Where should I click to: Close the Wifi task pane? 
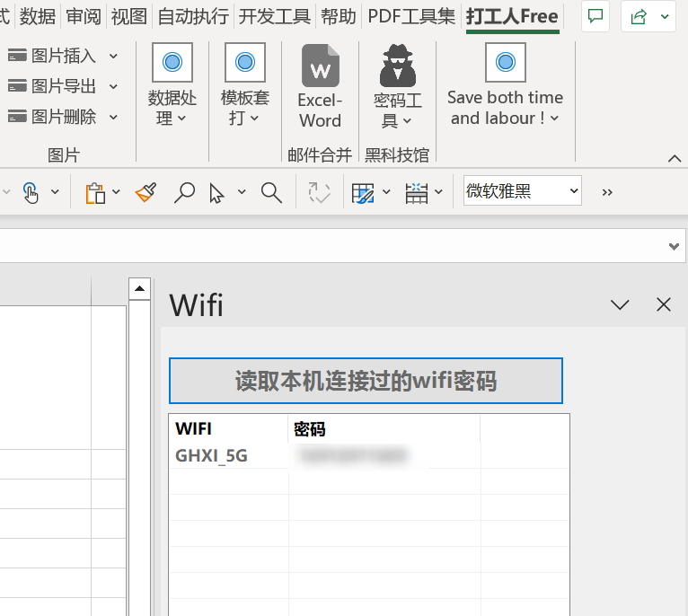coord(664,304)
